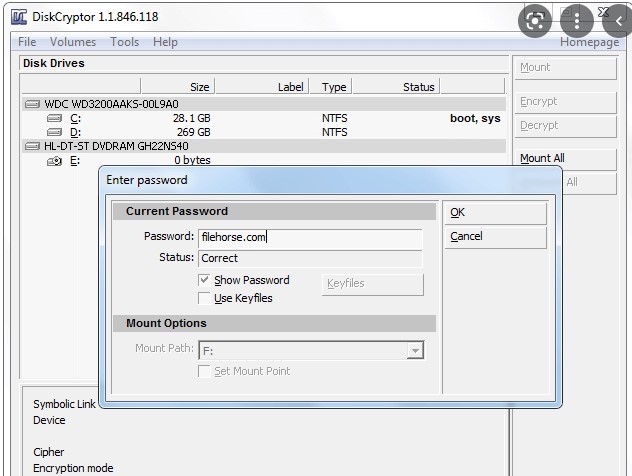The height and width of the screenshot is (476, 632).
Task: Open the Tools menu
Action: 125,42
